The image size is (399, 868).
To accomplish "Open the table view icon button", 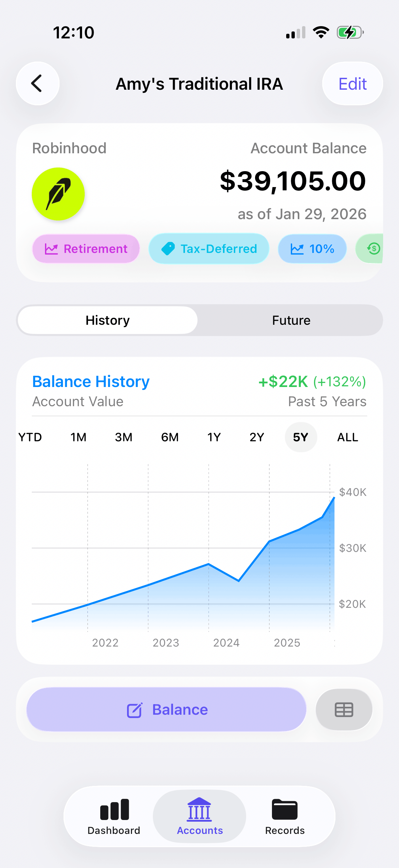I will pos(343,709).
